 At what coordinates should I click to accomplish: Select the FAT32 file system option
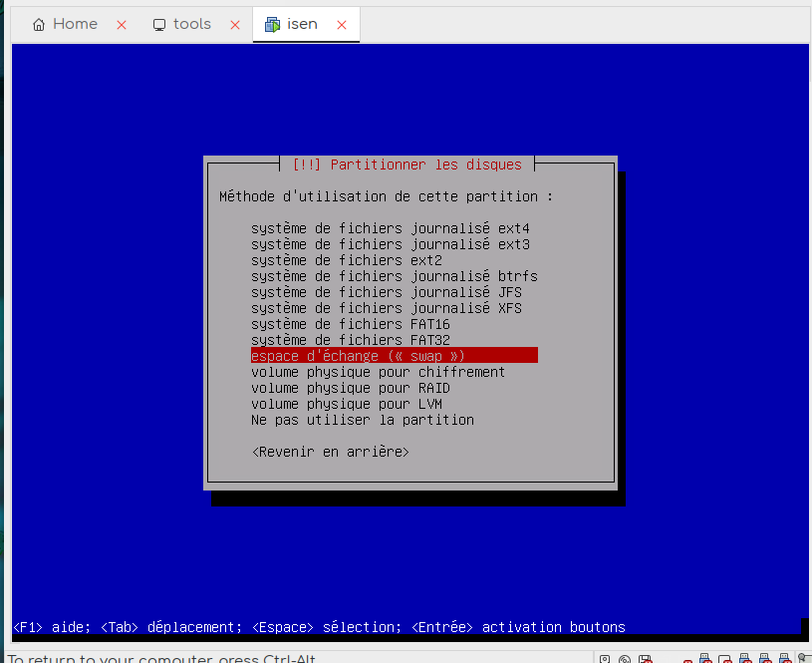coord(350,340)
